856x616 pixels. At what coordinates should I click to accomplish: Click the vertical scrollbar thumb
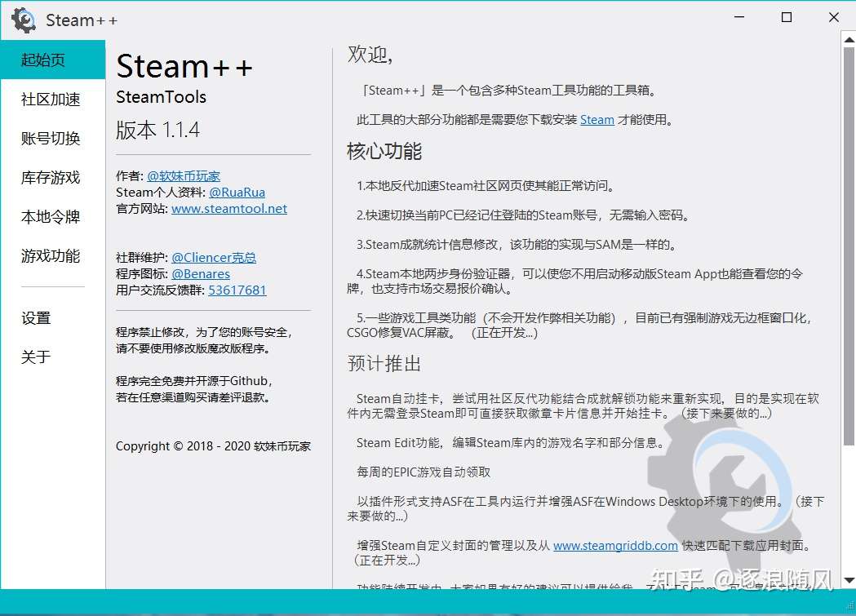click(x=849, y=246)
